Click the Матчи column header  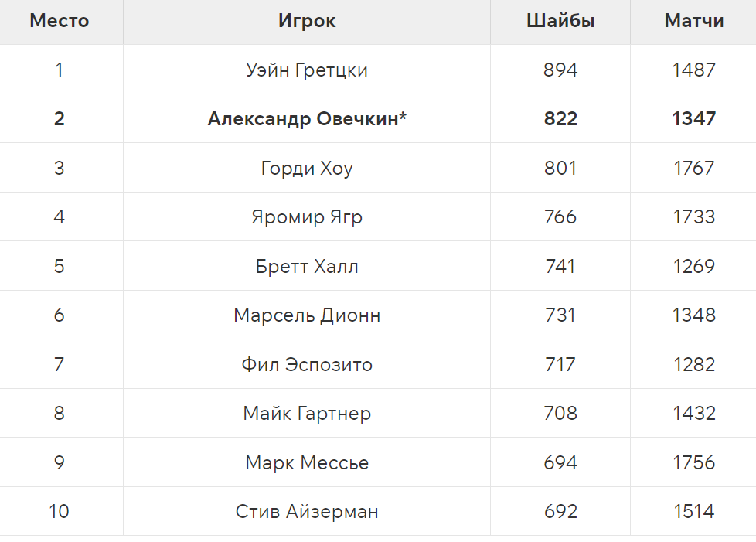(x=694, y=21)
